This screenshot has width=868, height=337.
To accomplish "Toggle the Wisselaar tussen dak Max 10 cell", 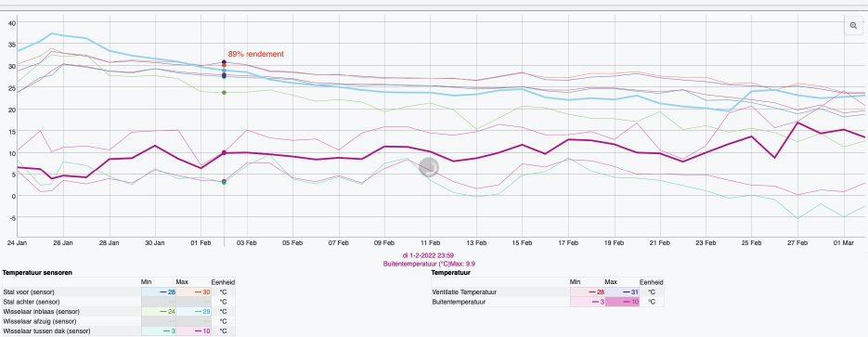I will click(x=193, y=331).
